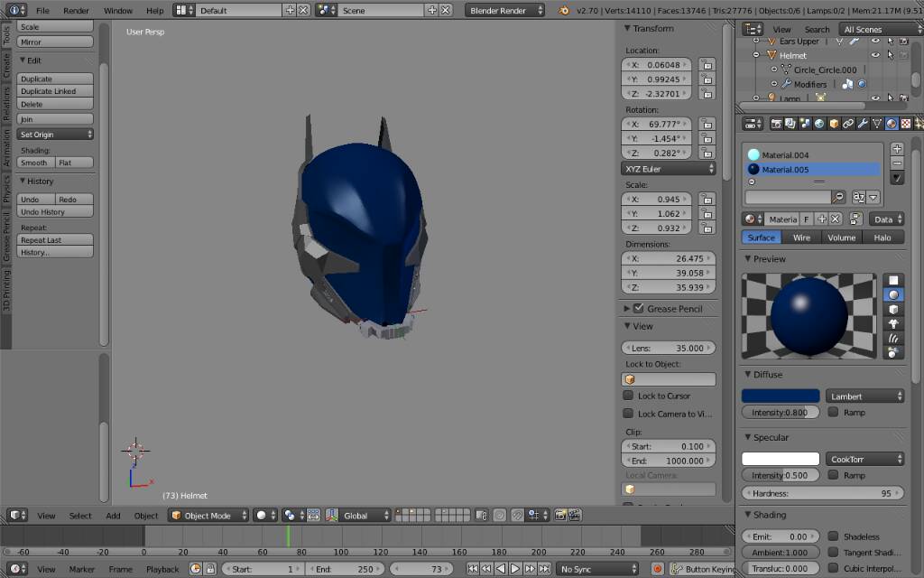Remove the selected material slot
The height and width of the screenshot is (578, 924).
pyautogui.click(x=897, y=163)
